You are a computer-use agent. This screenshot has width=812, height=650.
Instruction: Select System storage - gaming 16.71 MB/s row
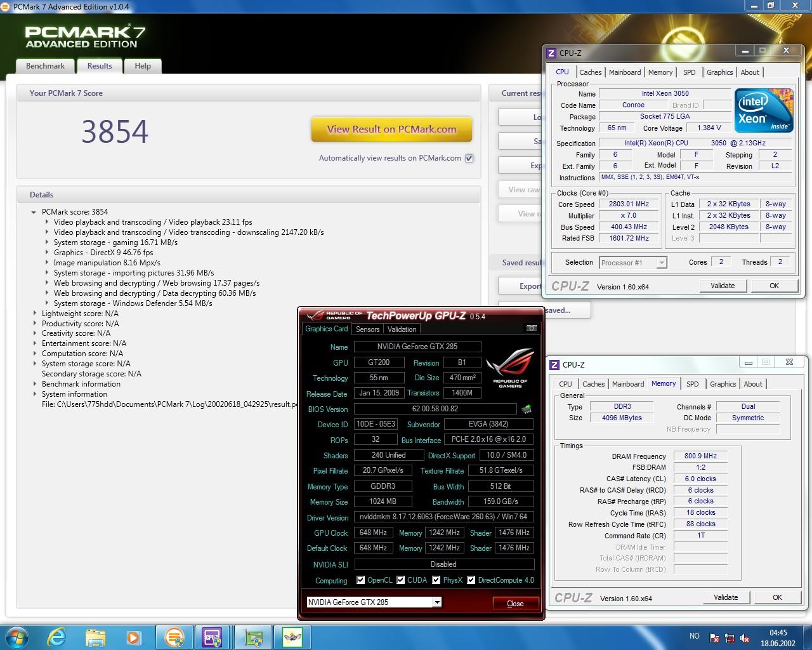pos(115,242)
